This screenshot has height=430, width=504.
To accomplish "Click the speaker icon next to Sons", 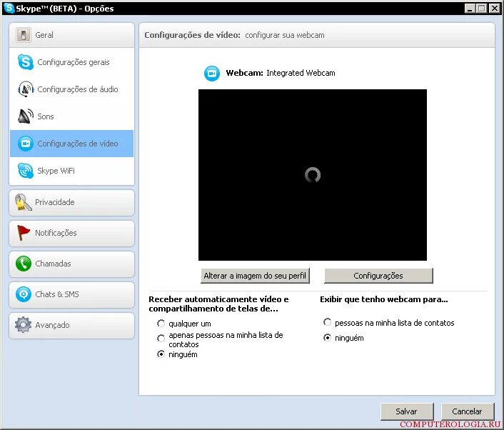I will [x=26, y=116].
